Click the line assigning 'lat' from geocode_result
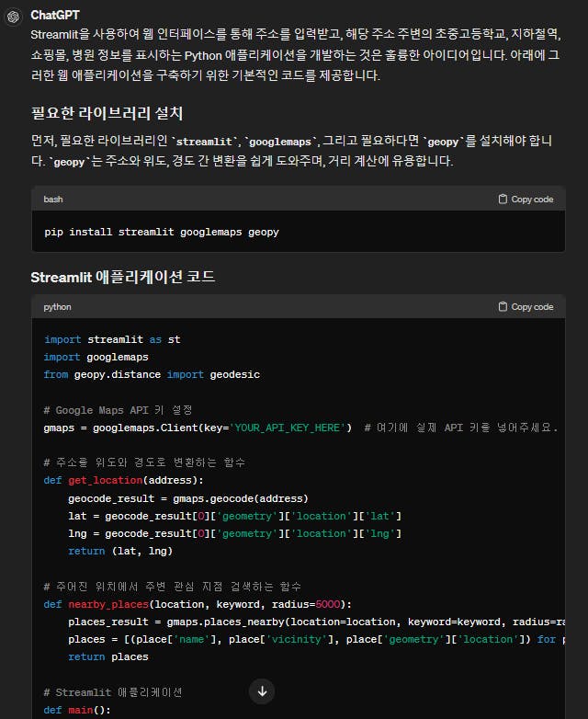 (234, 516)
